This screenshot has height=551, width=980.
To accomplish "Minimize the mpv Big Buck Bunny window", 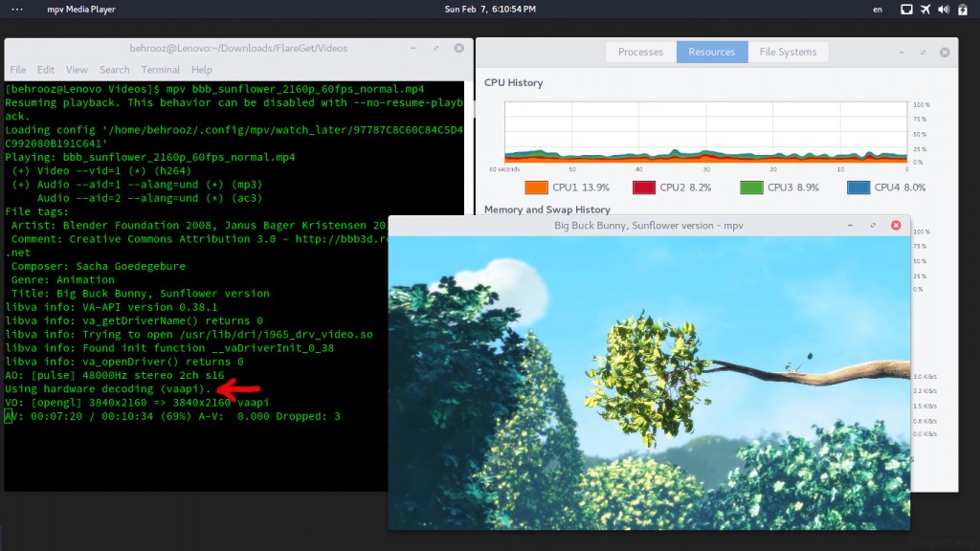I will (x=850, y=226).
